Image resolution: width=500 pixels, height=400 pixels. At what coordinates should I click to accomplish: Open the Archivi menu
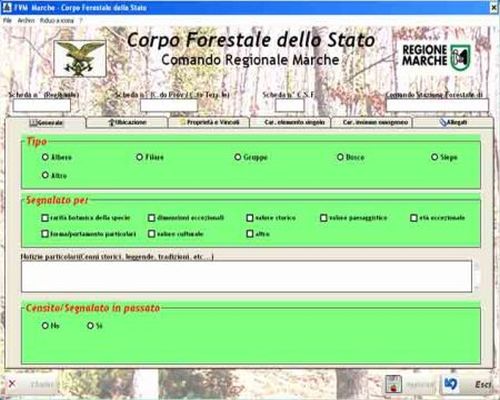click(x=26, y=20)
